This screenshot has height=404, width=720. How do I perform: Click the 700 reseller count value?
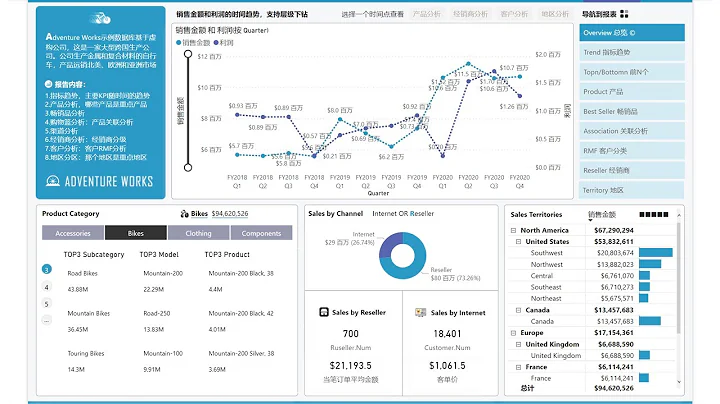(350, 334)
